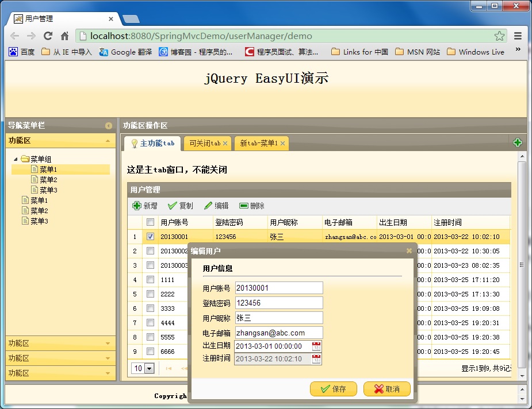This screenshot has height=409, width=532.
Task: Click the 复制 copy toolbar icon
Action: [172, 206]
